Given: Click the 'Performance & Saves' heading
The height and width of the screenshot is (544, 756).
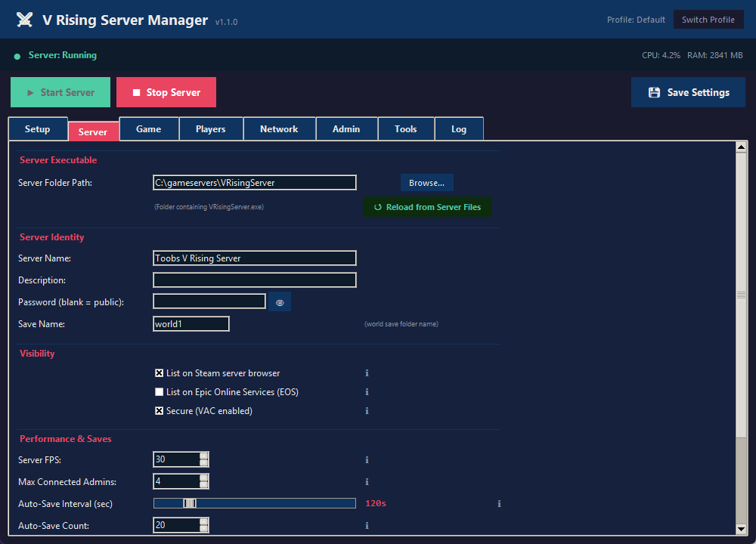Looking at the screenshot, I should [x=66, y=439].
